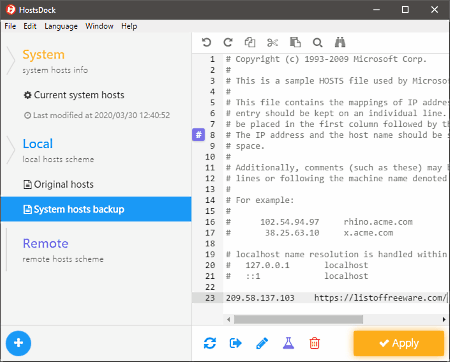Screen dimensions: 450x362
Task: Click empty line 22 in the editor
Action: click(x=336, y=287)
